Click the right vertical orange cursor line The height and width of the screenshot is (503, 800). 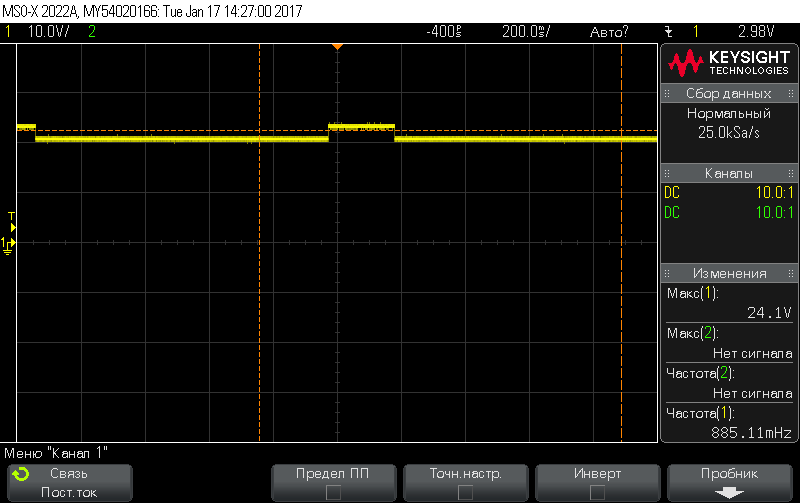621,243
